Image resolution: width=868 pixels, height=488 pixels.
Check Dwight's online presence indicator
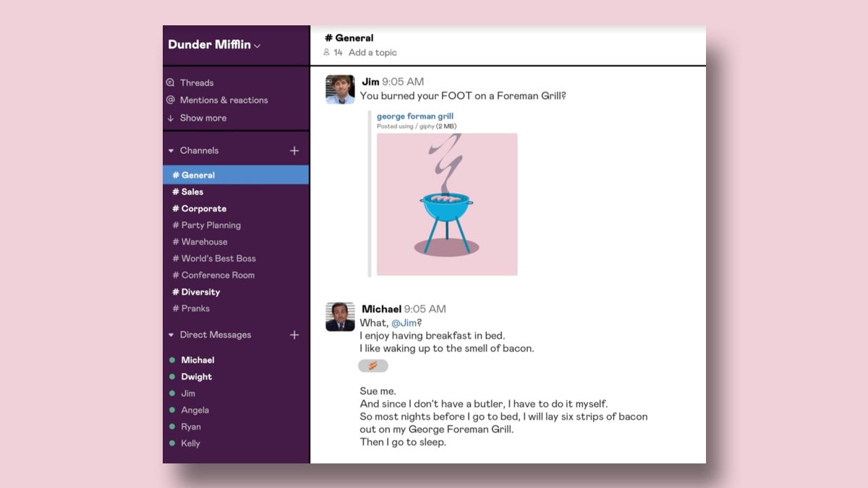[x=172, y=377]
